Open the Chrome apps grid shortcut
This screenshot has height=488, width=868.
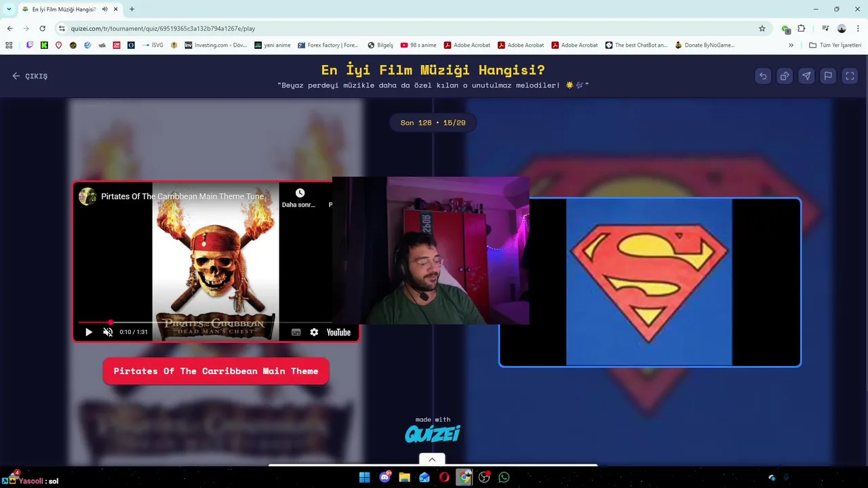9,45
